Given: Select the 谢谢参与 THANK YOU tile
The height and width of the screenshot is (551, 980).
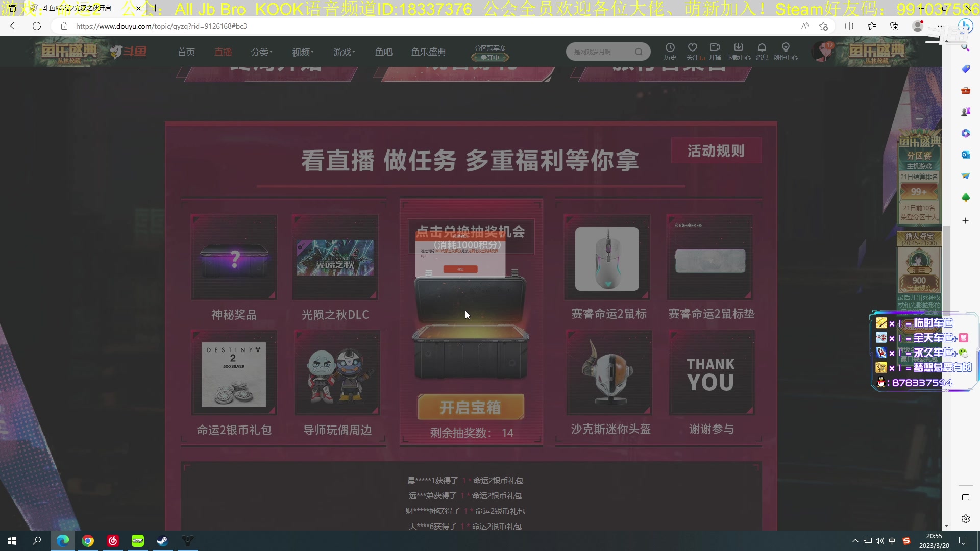Looking at the screenshot, I should [x=712, y=373].
